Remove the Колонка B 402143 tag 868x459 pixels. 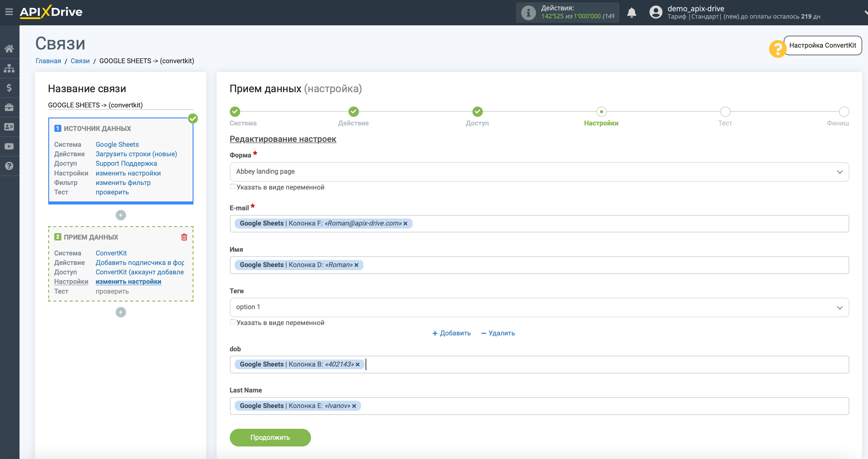(357, 365)
